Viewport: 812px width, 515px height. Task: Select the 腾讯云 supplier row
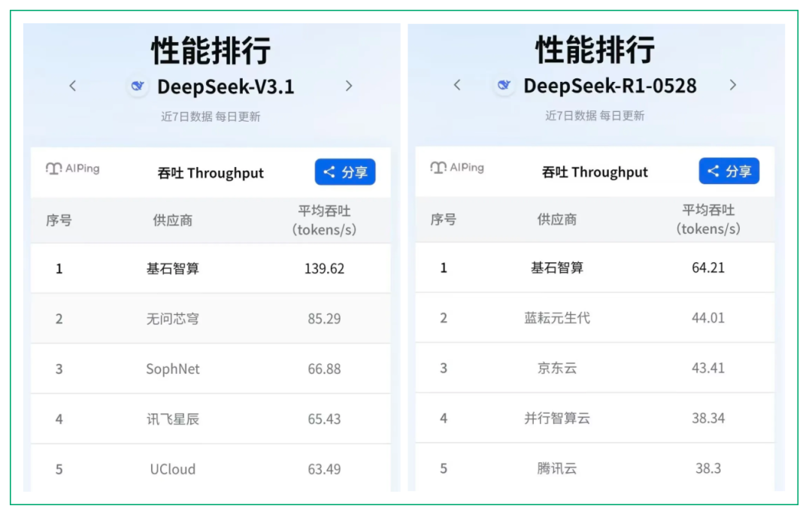(x=595, y=468)
